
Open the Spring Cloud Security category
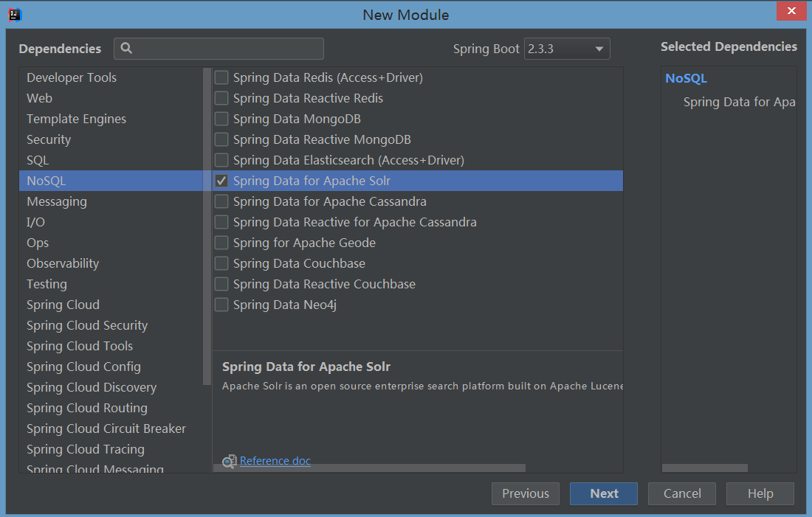click(x=87, y=325)
